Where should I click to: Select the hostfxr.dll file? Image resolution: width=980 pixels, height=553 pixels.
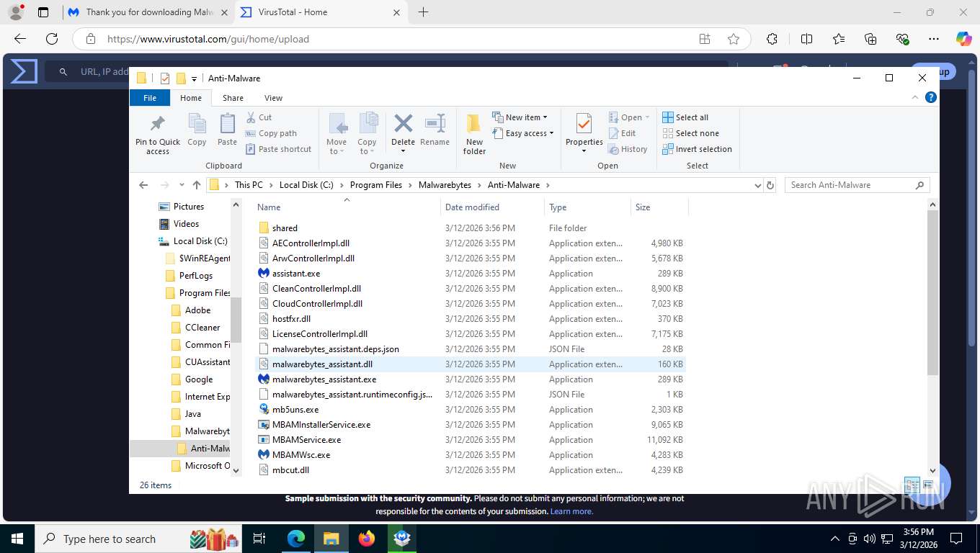tap(471, 319)
